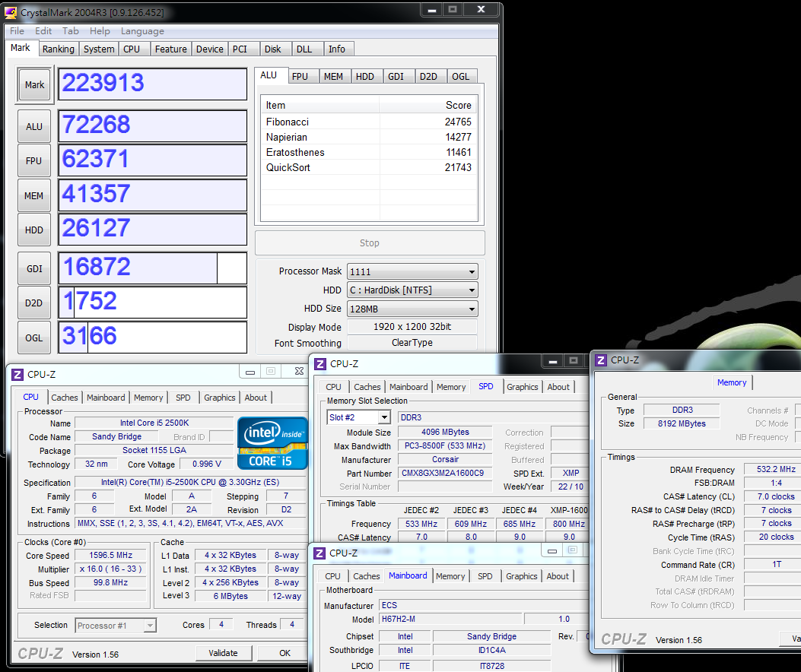Click the Mark benchmark button
801x672 pixels.
click(34, 85)
